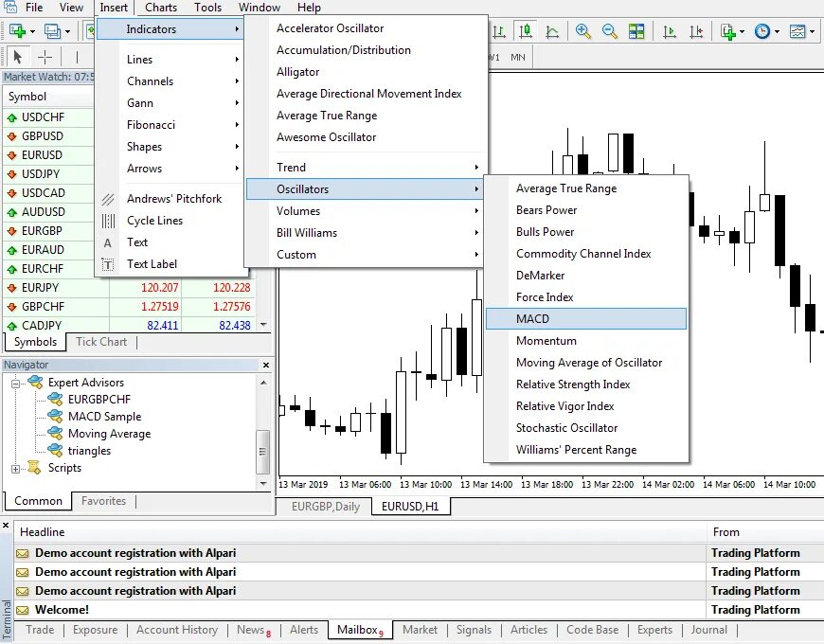The image size is (824, 644).
Task: Open the View menu
Action: point(71,8)
